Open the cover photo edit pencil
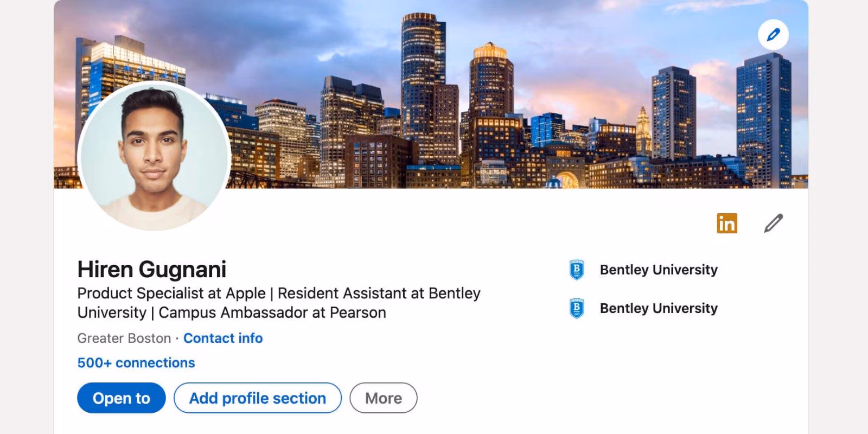The height and width of the screenshot is (434, 868). (774, 34)
